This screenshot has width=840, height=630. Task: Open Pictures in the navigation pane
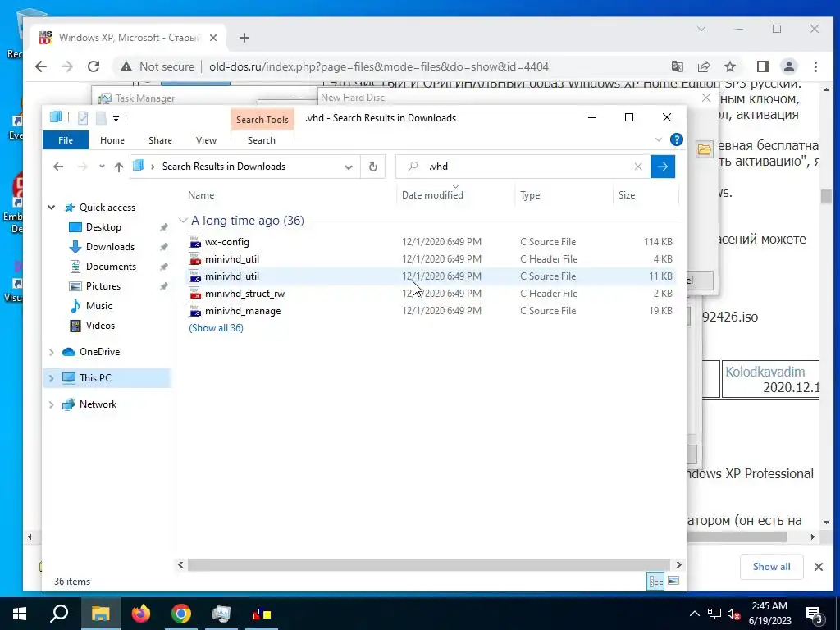(103, 286)
